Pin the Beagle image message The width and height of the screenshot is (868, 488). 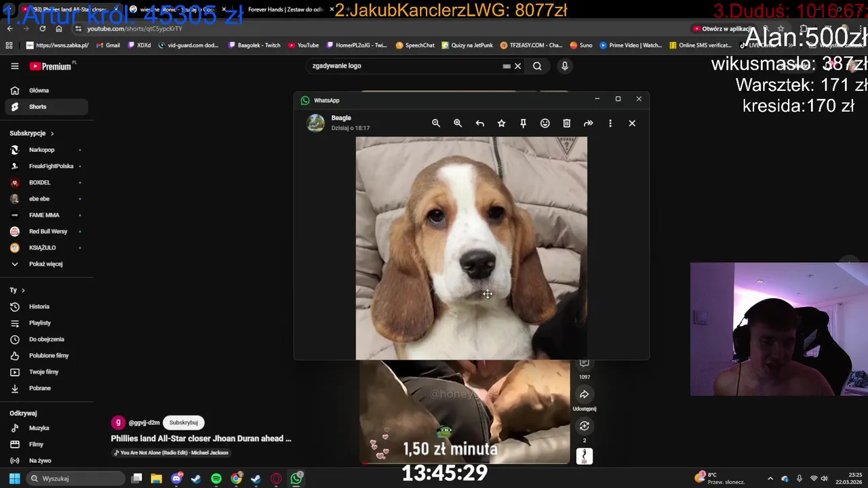[x=523, y=123]
